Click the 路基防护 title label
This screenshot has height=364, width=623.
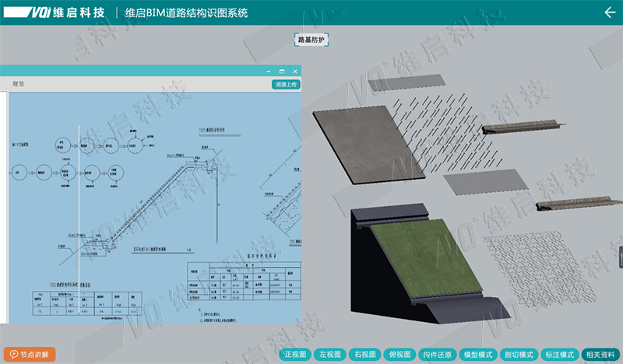312,39
